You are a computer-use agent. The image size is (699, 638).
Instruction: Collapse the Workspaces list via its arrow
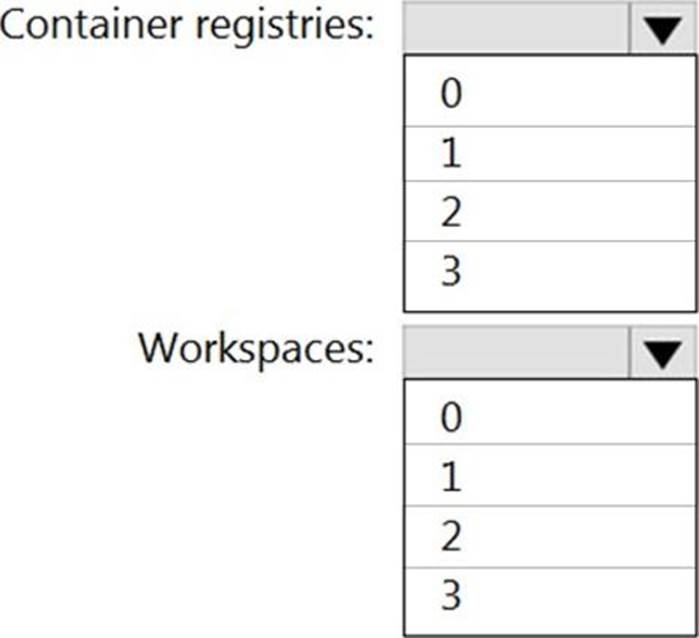(x=662, y=353)
